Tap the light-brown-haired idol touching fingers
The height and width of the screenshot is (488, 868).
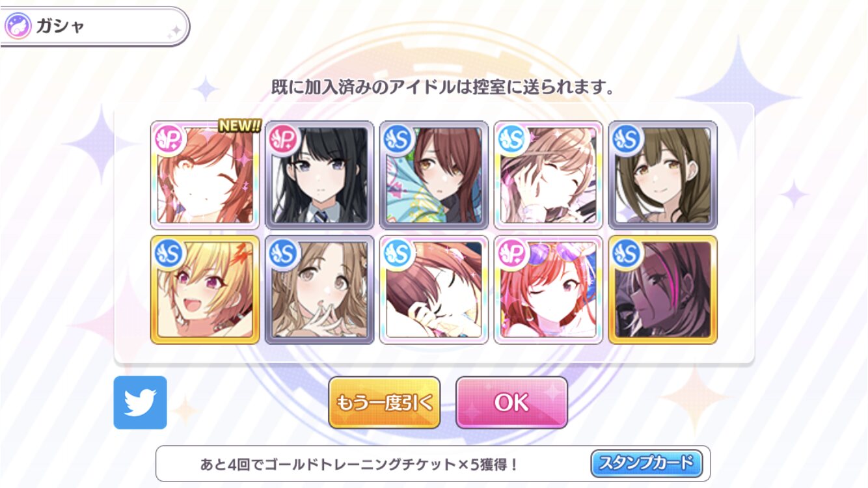[x=319, y=290]
